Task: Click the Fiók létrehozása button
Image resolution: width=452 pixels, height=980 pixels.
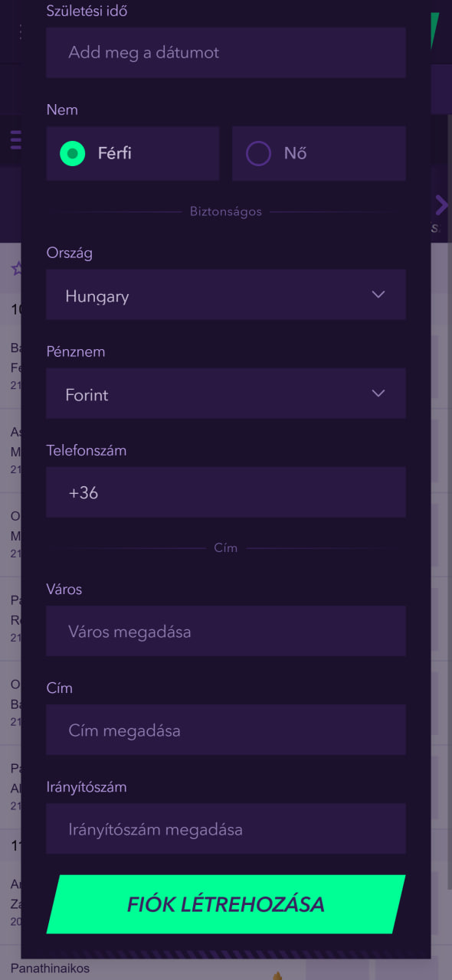Action: tap(226, 904)
